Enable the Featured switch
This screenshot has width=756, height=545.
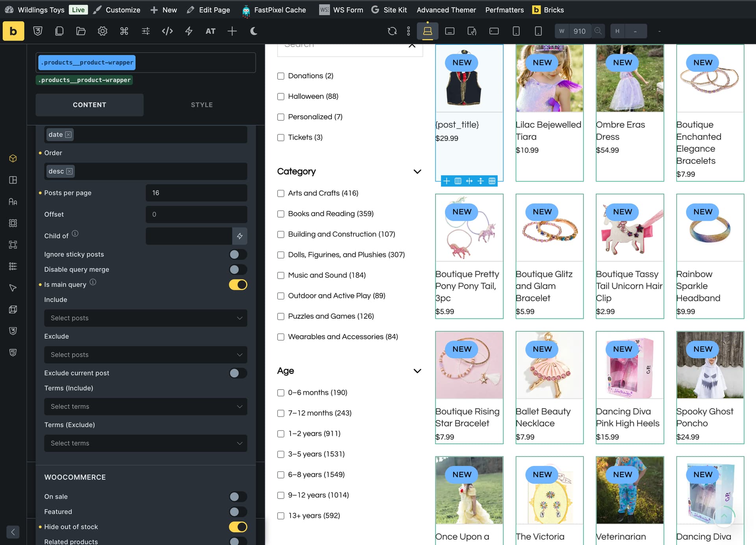pos(238,512)
